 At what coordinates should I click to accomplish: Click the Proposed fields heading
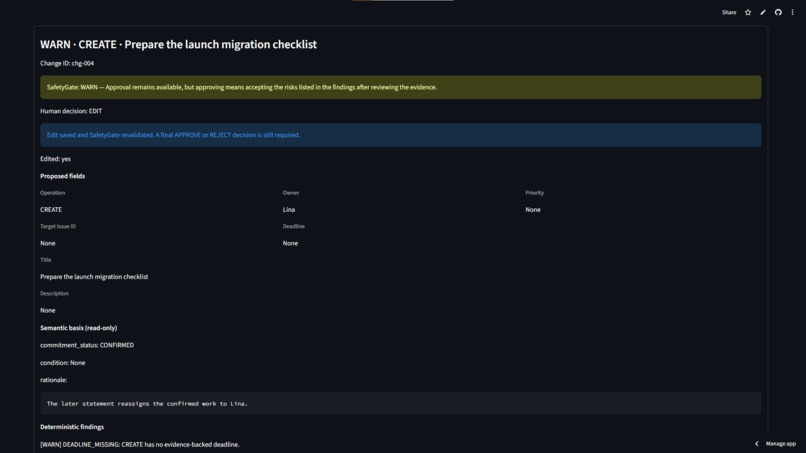pos(63,176)
